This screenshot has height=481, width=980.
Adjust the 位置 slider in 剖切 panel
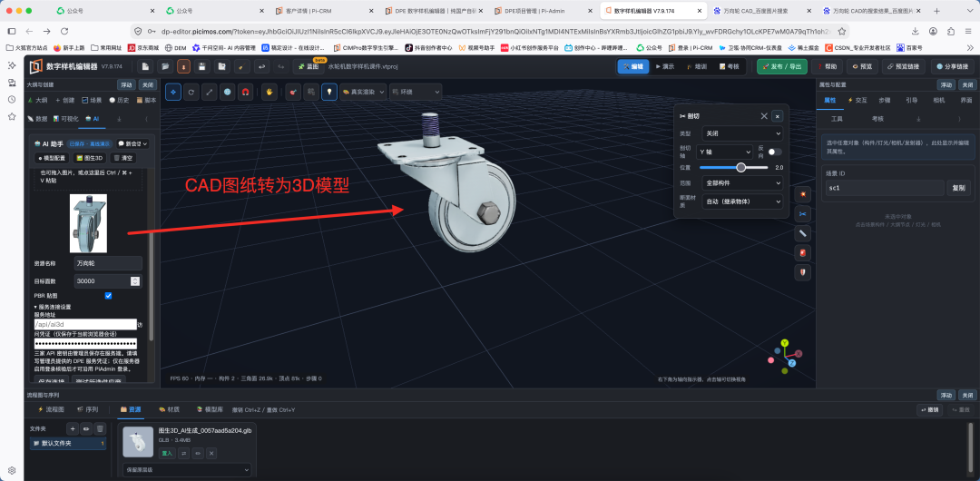click(x=740, y=168)
